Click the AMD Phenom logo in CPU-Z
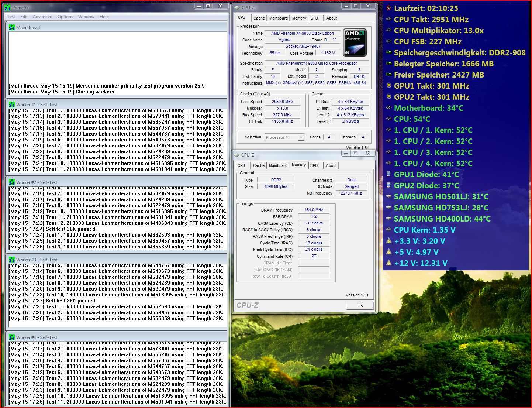This screenshot has width=532, height=408. [355, 42]
